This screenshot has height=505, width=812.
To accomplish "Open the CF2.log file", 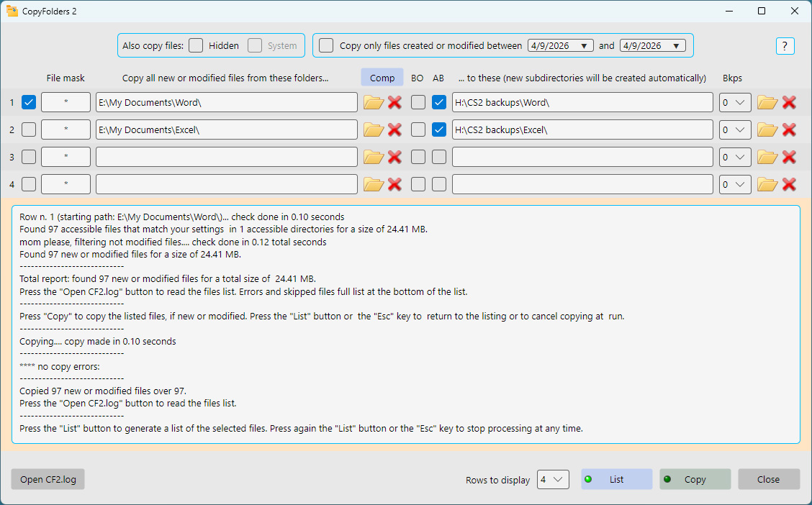I will 48,479.
